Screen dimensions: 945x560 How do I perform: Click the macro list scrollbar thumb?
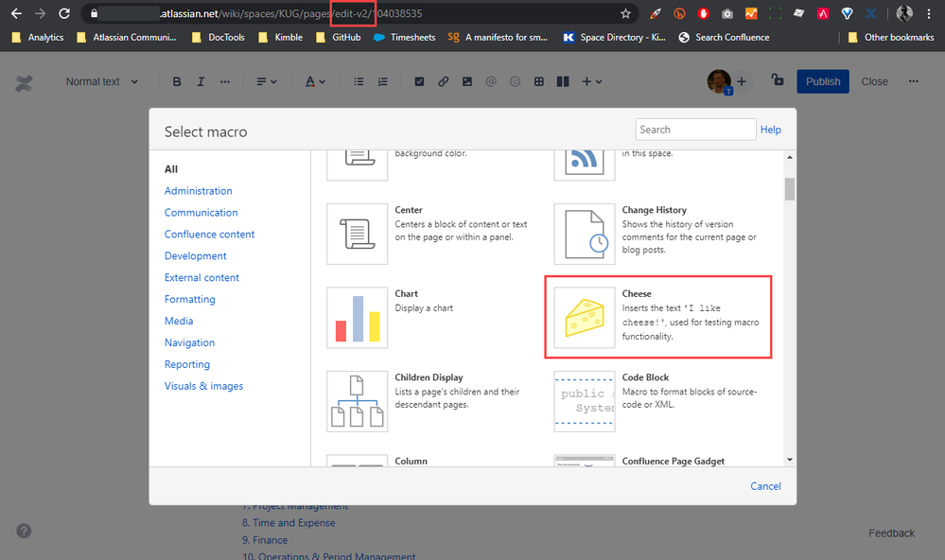(x=790, y=188)
